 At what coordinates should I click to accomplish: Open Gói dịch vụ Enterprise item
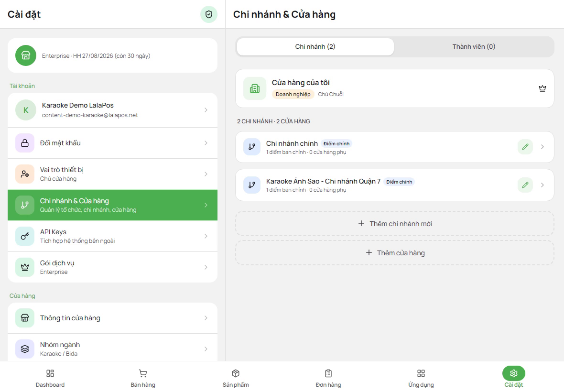(113, 267)
